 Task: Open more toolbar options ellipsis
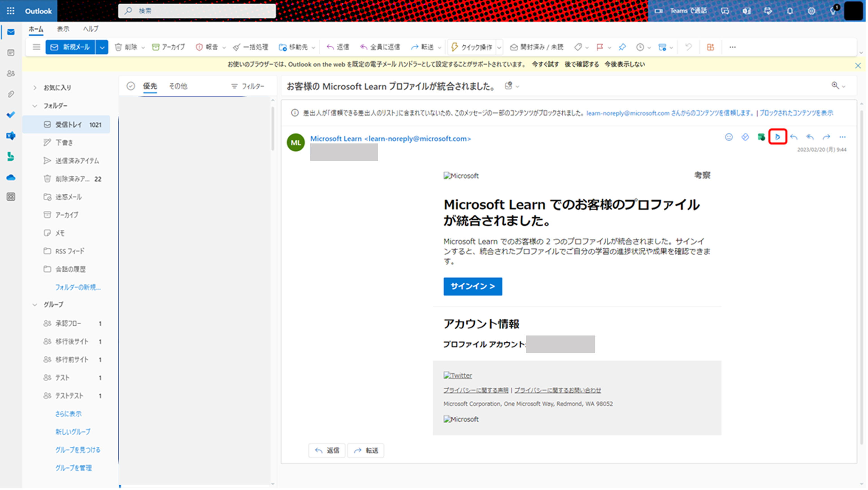pos(733,47)
